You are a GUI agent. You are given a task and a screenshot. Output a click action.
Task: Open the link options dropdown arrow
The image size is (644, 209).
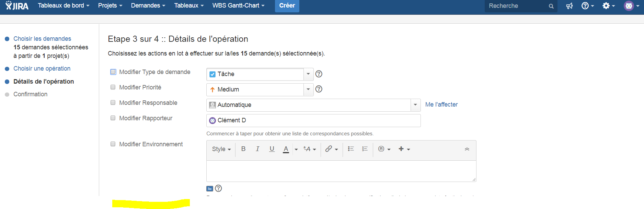tap(336, 149)
